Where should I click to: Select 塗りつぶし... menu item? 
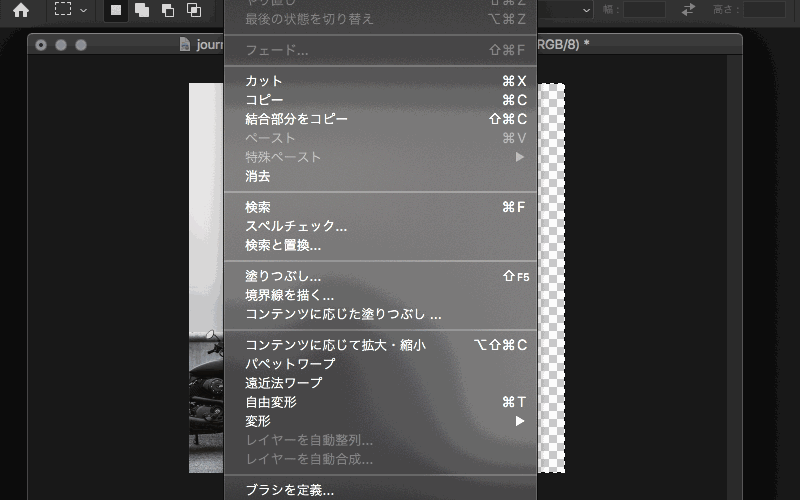tap(381, 276)
